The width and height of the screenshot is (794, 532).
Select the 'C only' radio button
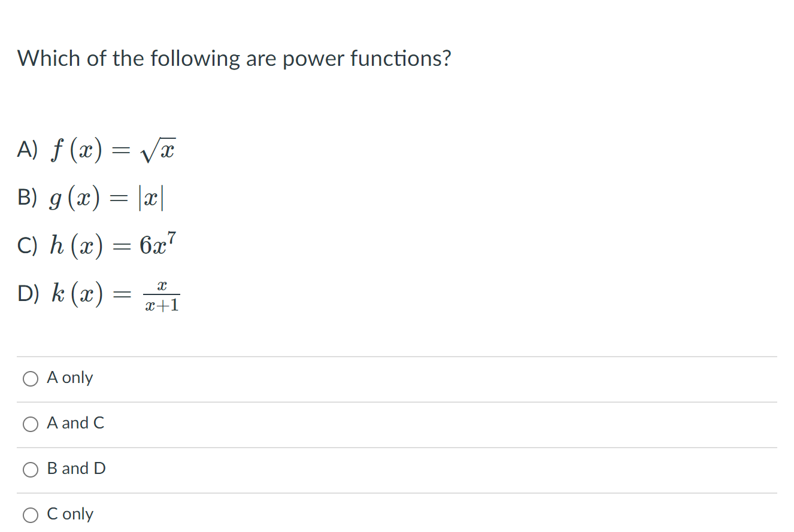coord(30,515)
